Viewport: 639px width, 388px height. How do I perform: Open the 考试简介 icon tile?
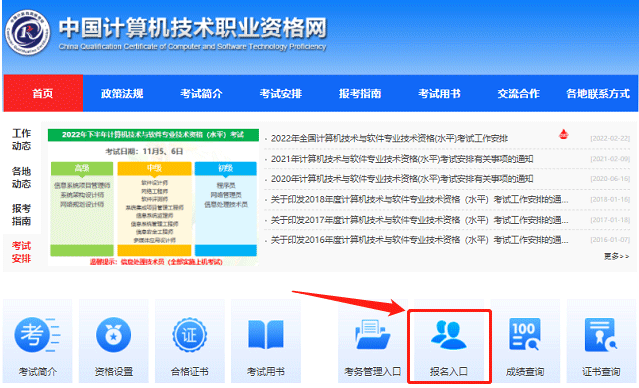(37, 341)
